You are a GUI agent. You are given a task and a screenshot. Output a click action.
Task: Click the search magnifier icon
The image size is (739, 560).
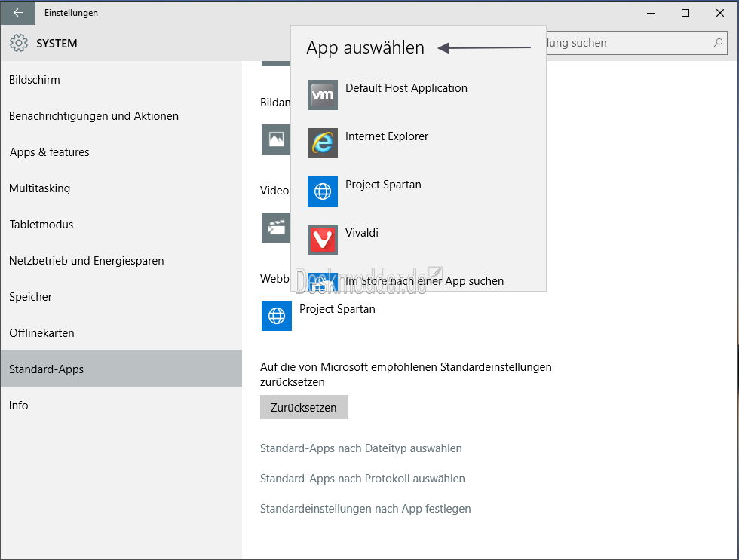(x=718, y=43)
